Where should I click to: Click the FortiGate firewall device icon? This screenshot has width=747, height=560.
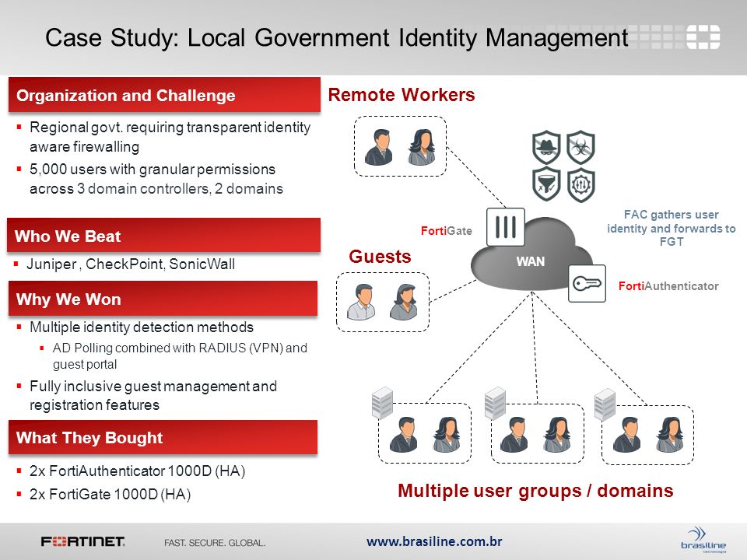tap(506, 226)
